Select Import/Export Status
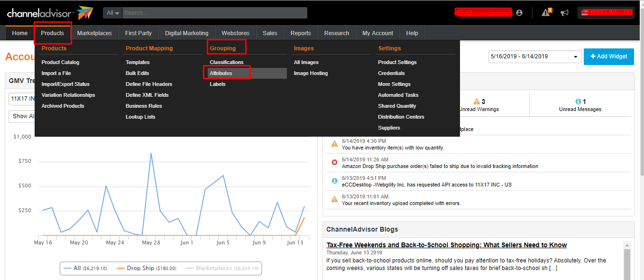The width and height of the screenshot is (644, 280). click(65, 84)
